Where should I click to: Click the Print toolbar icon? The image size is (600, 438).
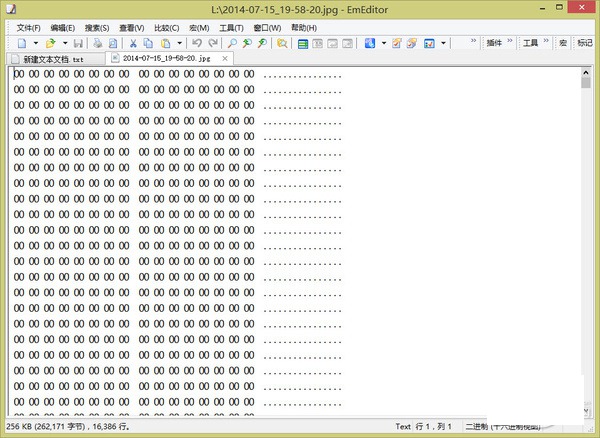[x=98, y=43]
